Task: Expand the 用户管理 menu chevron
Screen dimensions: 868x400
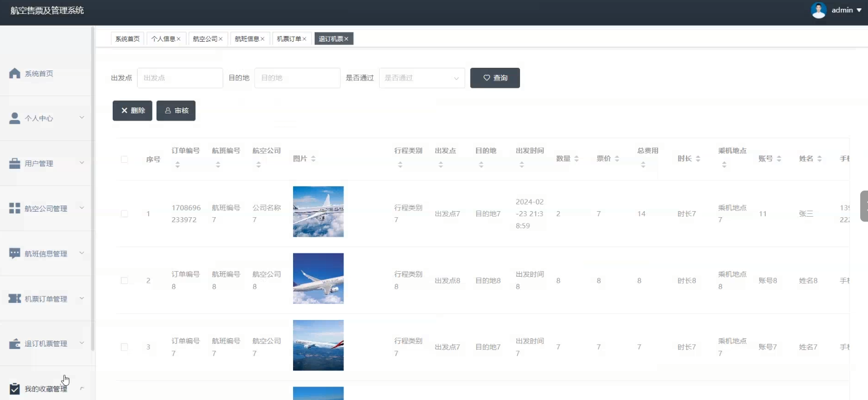Action: pos(82,163)
